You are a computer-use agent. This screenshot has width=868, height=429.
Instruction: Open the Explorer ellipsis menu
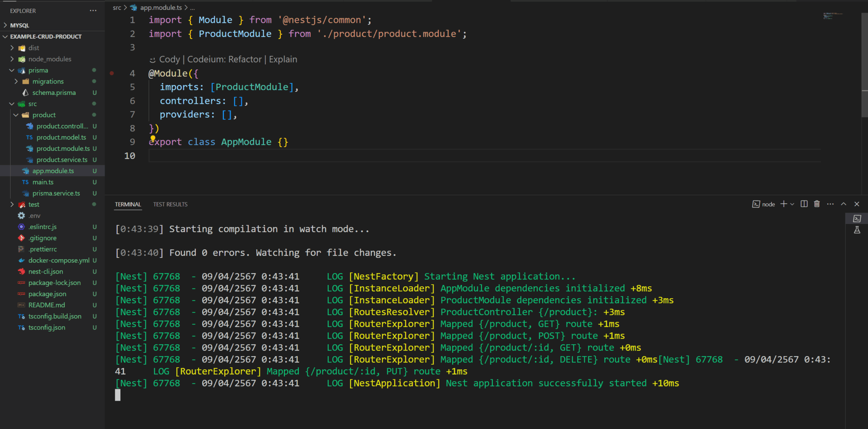click(93, 10)
